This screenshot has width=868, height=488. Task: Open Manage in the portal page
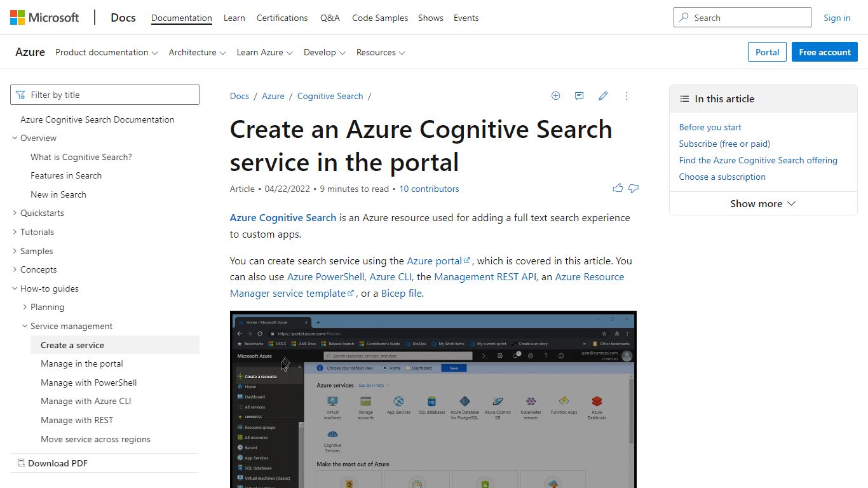pos(82,363)
